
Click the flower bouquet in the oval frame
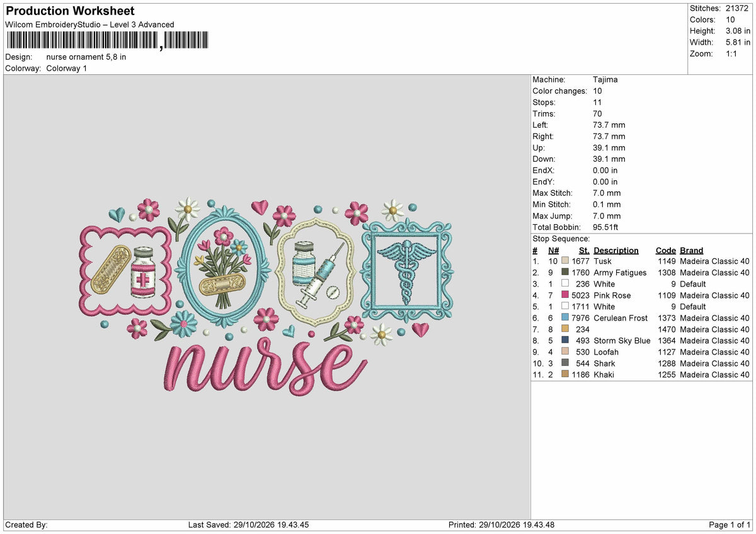(x=224, y=266)
